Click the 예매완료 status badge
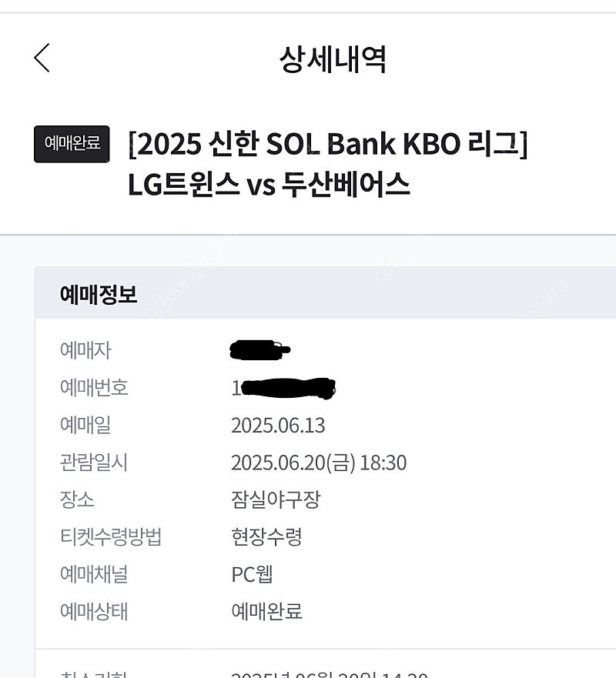This screenshot has height=678, width=616. (x=72, y=144)
